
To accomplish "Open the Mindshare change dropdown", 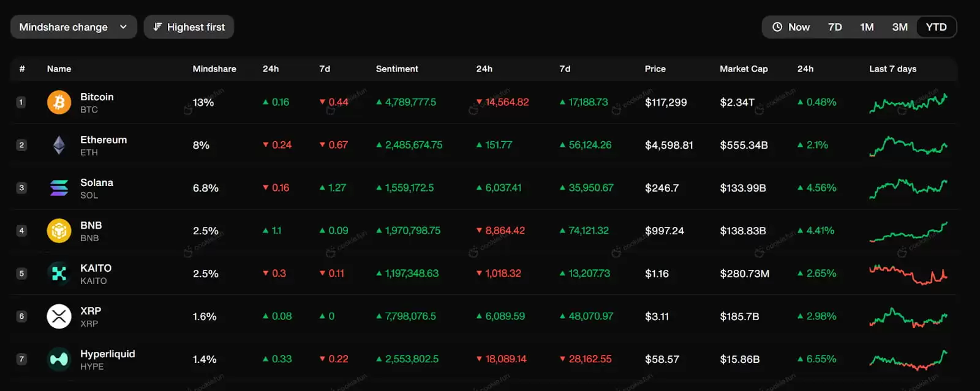I will click(x=73, y=27).
